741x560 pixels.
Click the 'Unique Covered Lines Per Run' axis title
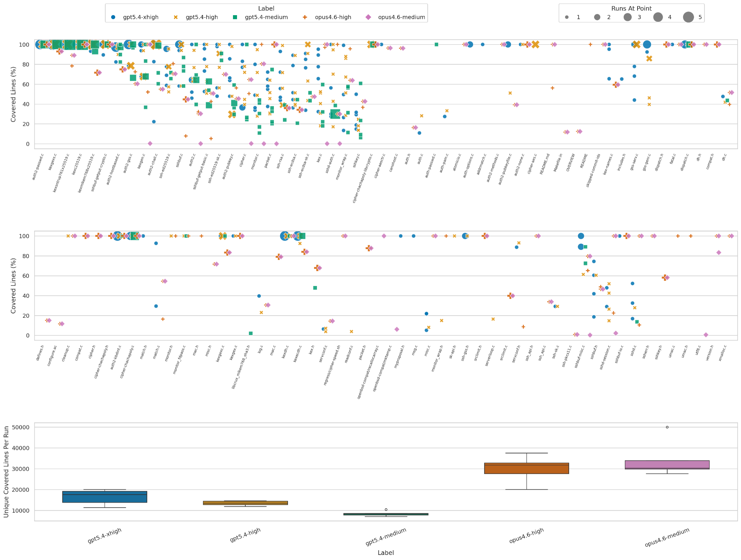point(6,472)
